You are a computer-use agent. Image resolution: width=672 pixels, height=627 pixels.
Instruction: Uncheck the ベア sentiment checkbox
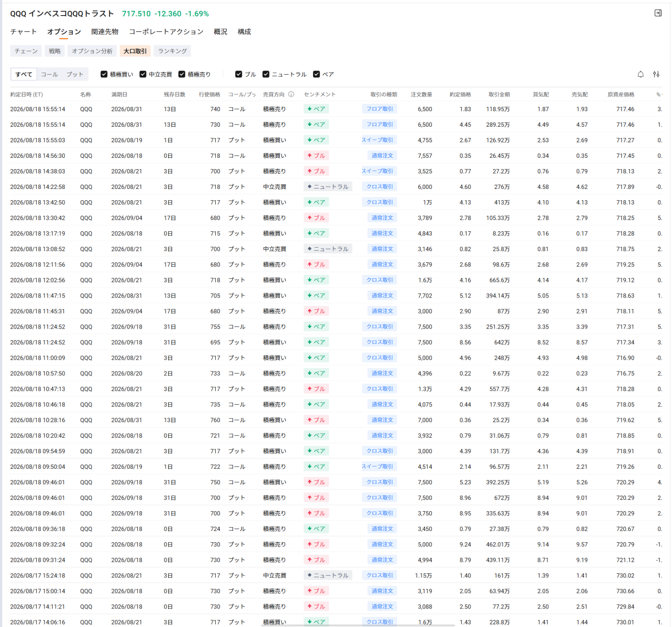click(x=316, y=74)
